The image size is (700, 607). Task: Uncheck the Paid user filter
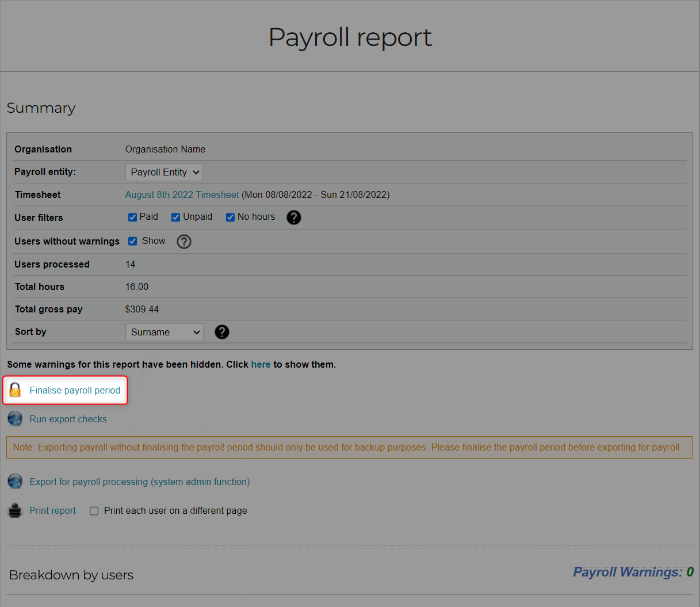point(132,217)
